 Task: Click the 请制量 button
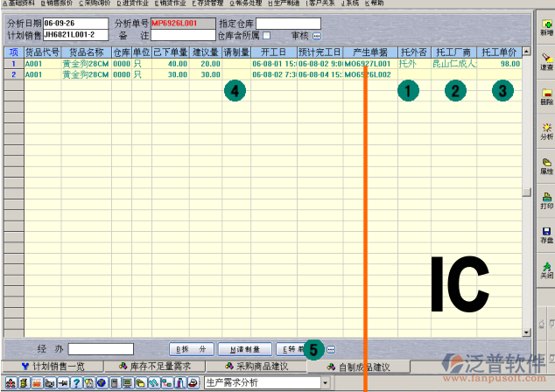click(245, 349)
